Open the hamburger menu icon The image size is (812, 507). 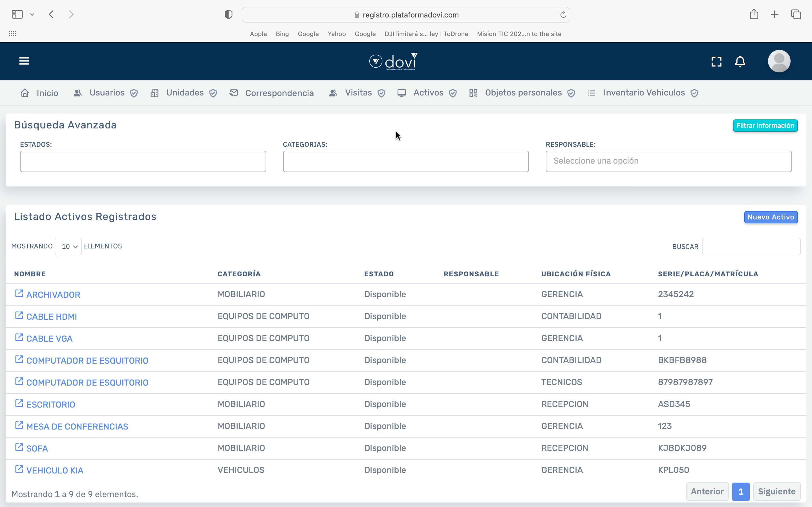pyautogui.click(x=24, y=61)
